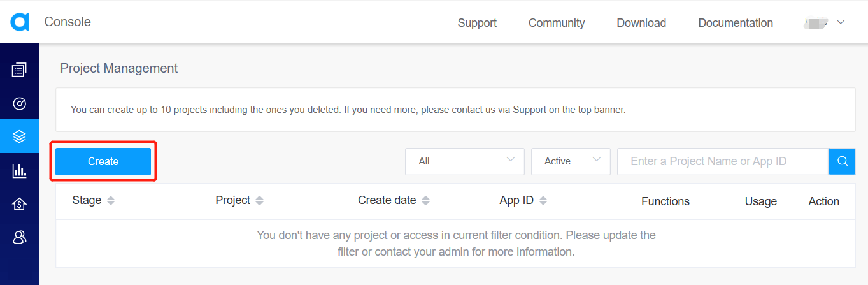Click the blue search magnifier button
This screenshot has height=285, width=868.
click(x=842, y=161)
